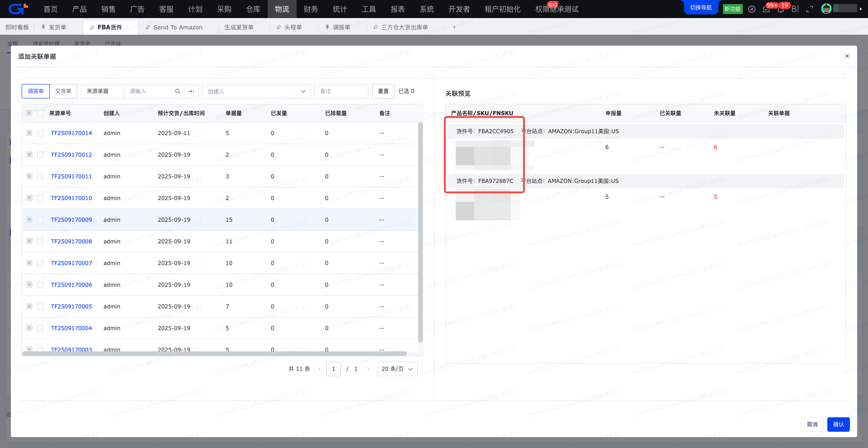
Task: Check the box for TF2509170007
Action: (x=40, y=263)
